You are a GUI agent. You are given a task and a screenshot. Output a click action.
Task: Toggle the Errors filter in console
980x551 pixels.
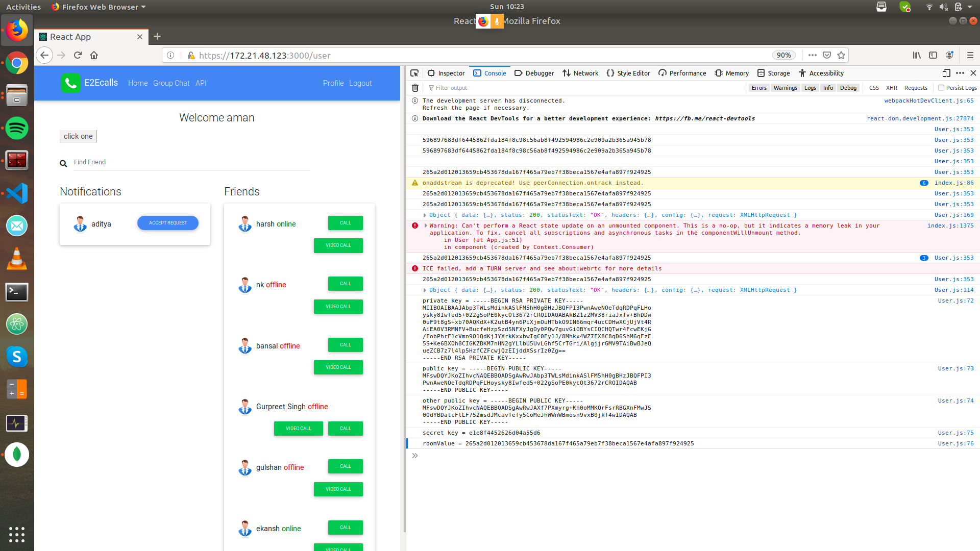[x=759, y=88]
